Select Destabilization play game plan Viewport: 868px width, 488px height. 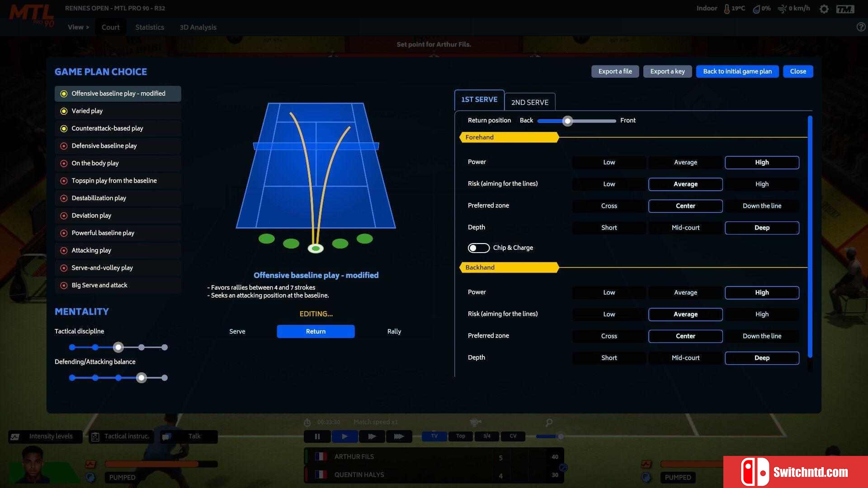point(99,198)
